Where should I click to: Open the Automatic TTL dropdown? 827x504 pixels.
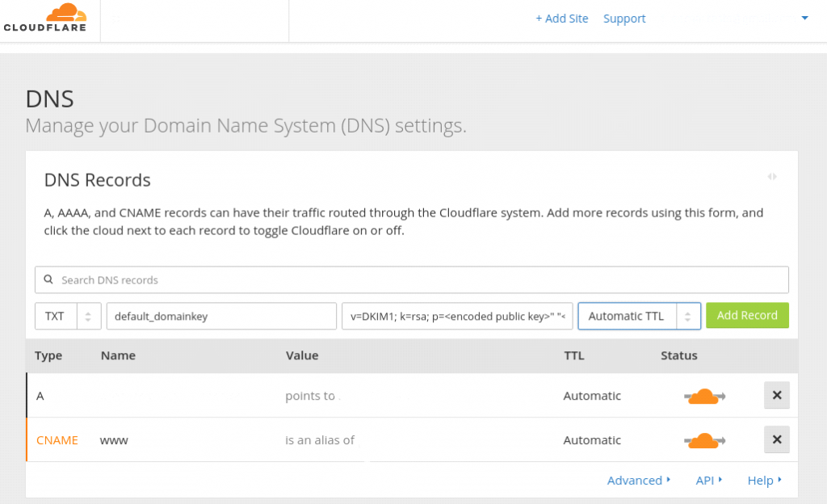click(640, 316)
